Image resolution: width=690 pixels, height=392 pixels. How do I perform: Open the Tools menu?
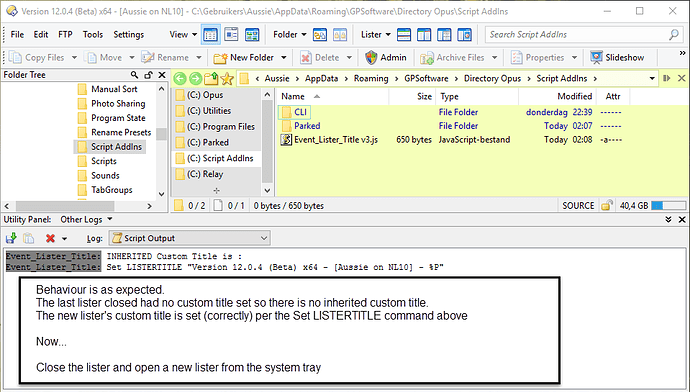pos(93,34)
